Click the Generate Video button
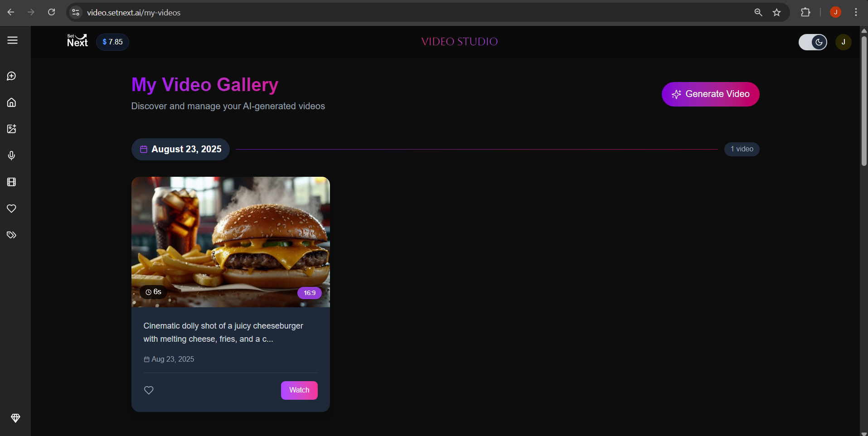This screenshot has height=436, width=868. (710, 94)
